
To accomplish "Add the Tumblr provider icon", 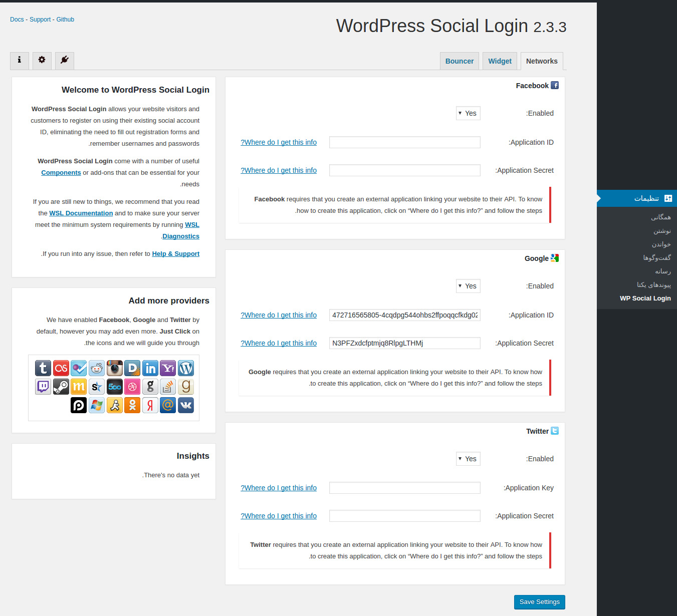I will pos(43,368).
